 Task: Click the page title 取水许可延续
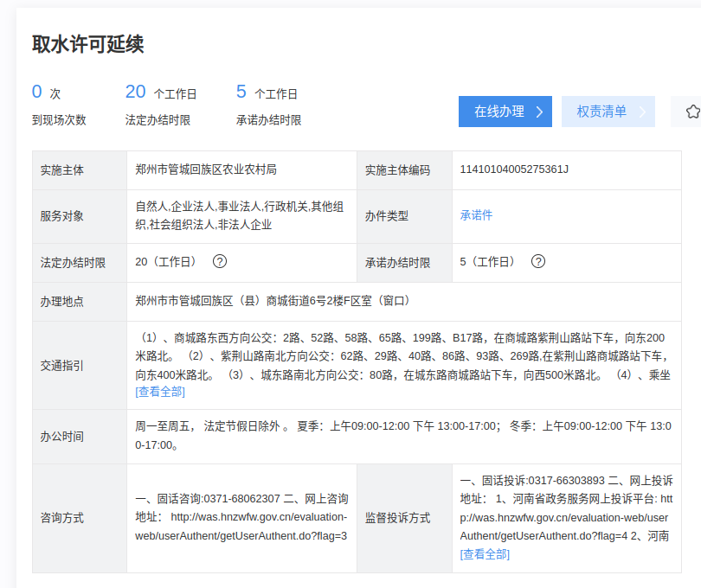coord(88,44)
